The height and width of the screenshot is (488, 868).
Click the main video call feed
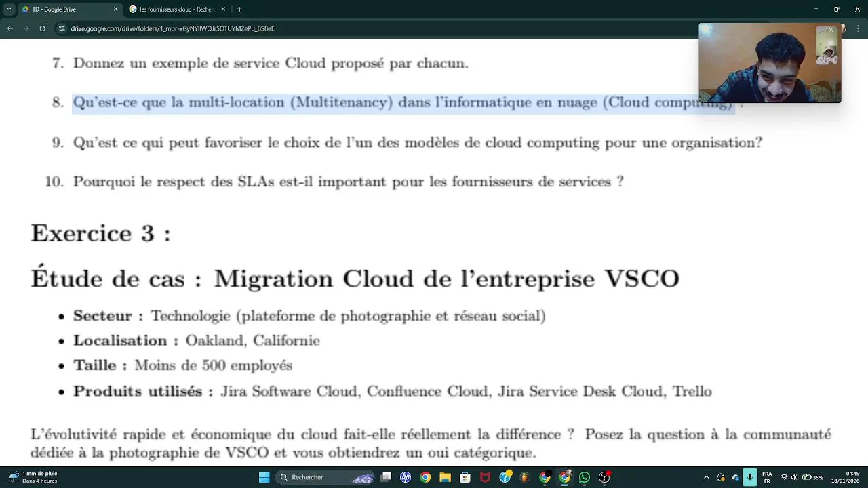[770, 63]
